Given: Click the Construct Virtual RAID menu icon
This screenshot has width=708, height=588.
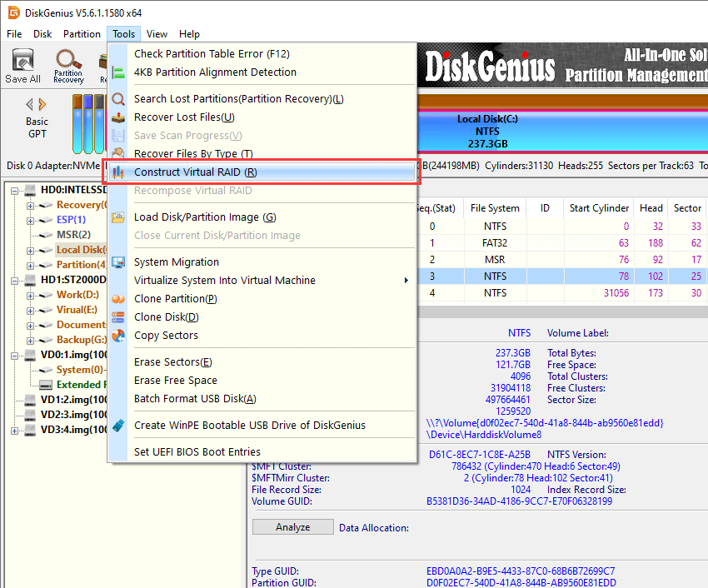Looking at the screenshot, I should coord(118,172).
